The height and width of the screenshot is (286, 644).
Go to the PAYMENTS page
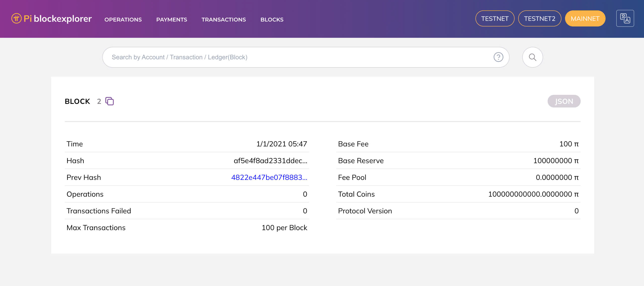[x=172, y=20]
